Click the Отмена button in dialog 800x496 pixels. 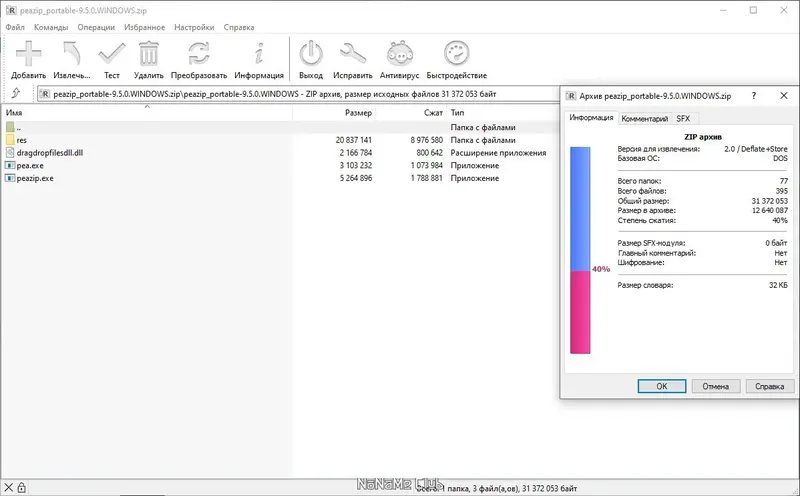(715, 386)
